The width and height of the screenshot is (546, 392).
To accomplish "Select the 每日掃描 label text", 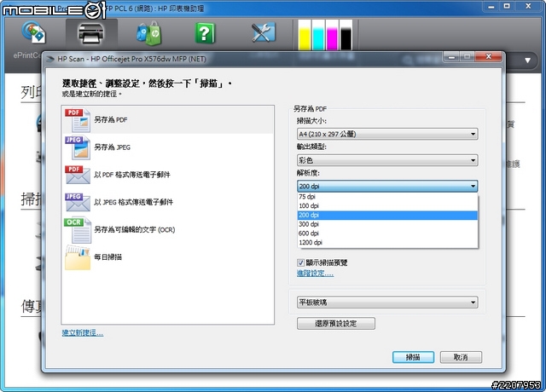I will pos(108,257).
